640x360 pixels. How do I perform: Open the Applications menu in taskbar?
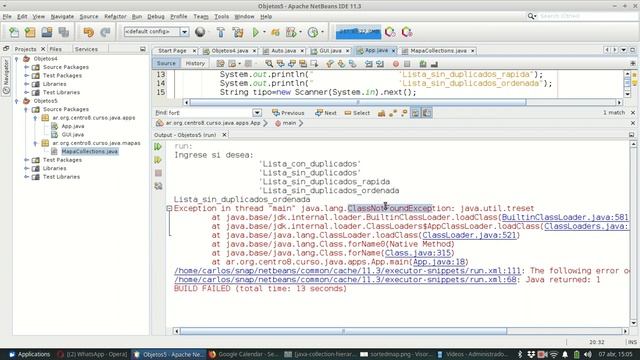point(29,354)
